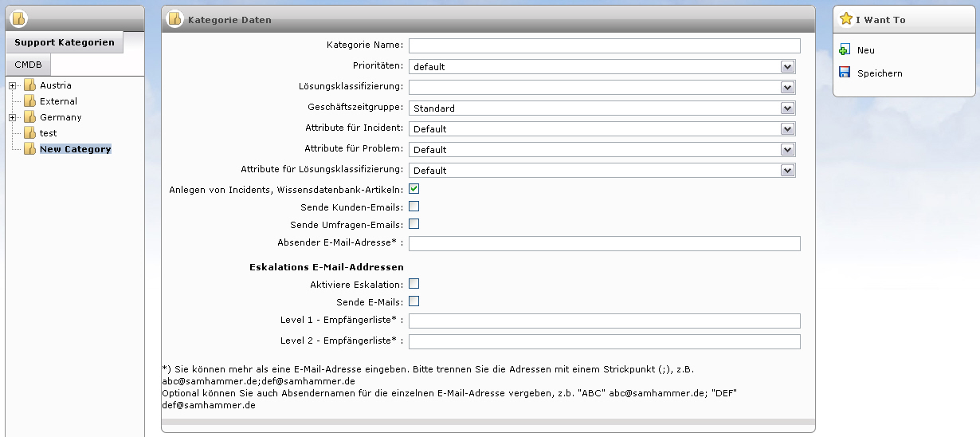Screen dimensions: 980x437
Task: Tick the Aktiviere Eskalation checkbox
Action: pyautogui.click(x=414, y=284)
